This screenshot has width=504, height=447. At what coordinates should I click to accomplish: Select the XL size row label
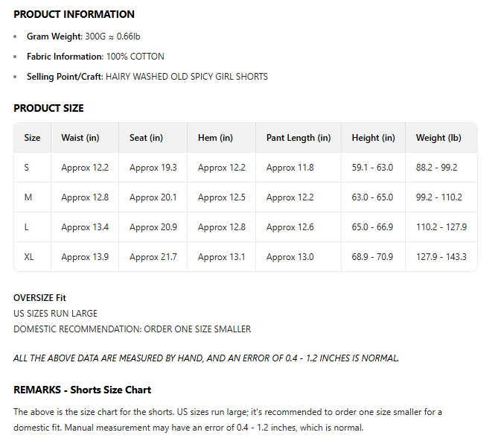[29, 257]
